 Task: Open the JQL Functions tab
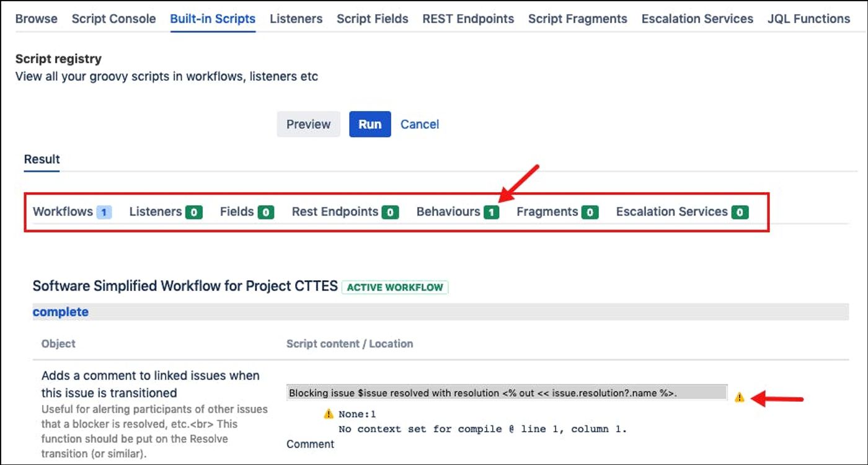(x=809, y=19)
